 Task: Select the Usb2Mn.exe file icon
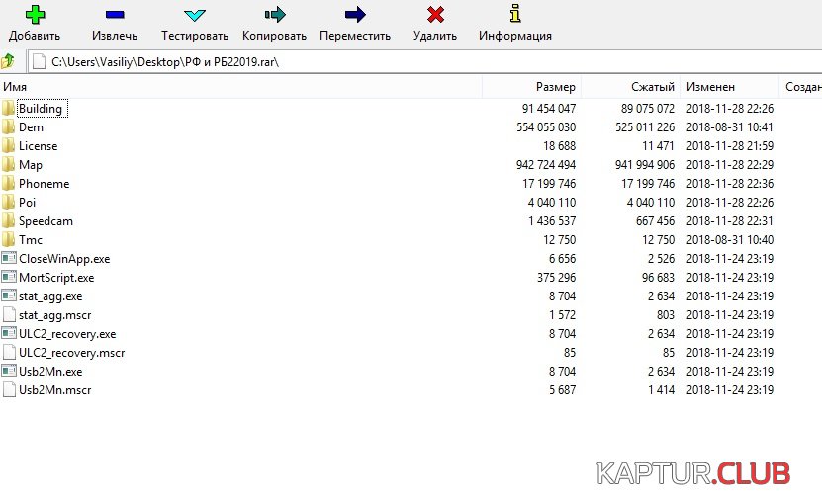tap(9, 372)
